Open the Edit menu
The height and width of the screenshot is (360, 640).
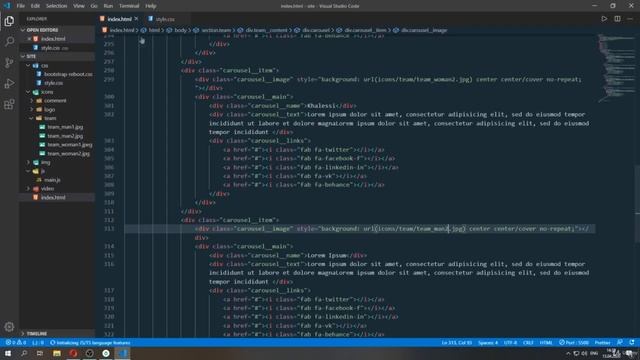pos(35,6)
